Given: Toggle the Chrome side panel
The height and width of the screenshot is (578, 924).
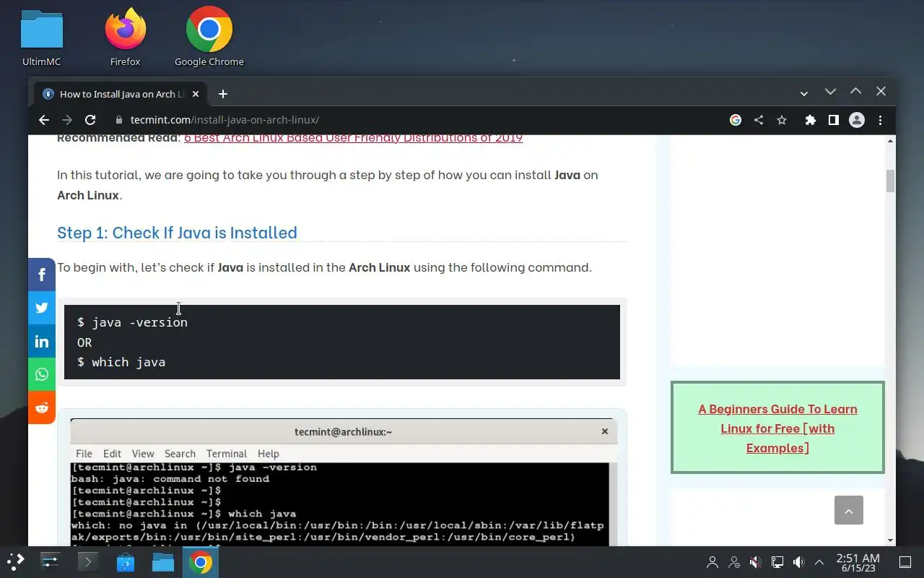Looking at the screenshot, I should [x=834, y=120].
